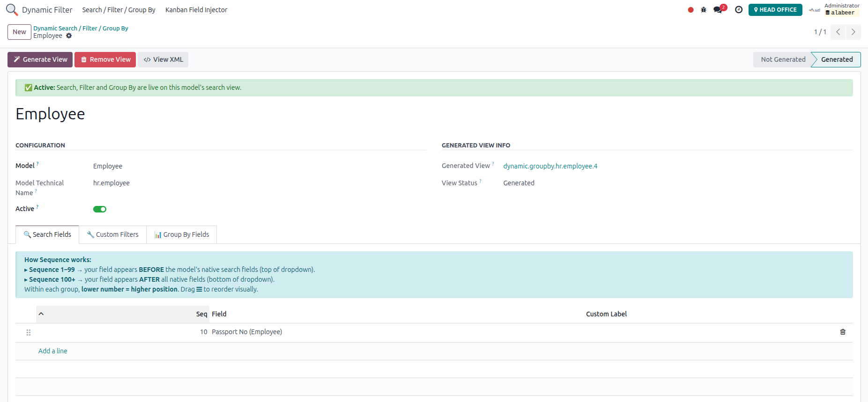Open the HEAD OFFICE company selector
The height and width of the screenshot is (402, 868).
pos(775,10)
